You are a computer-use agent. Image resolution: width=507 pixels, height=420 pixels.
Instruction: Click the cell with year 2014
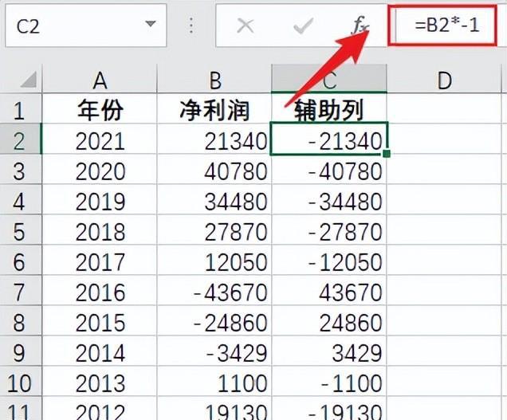click(100, 351)
